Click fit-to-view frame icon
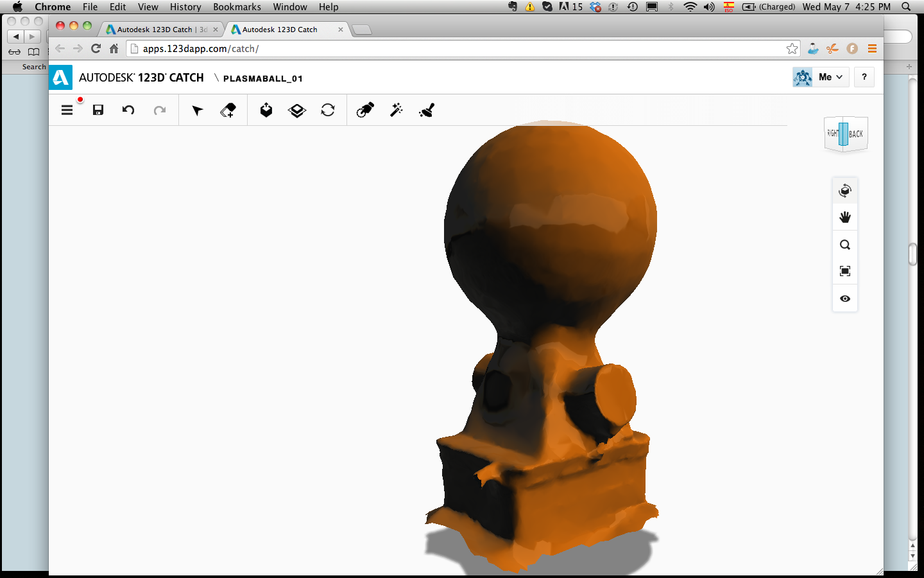This screenshot has width=924, height=578. (x=845, y=271)
